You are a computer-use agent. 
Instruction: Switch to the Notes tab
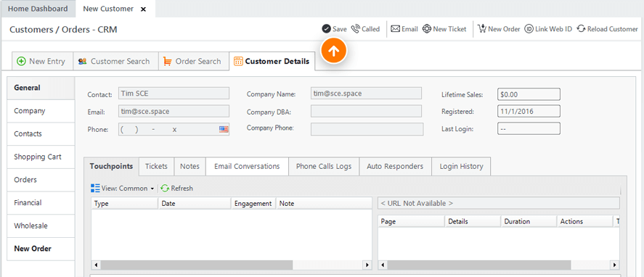pos(189,167)
